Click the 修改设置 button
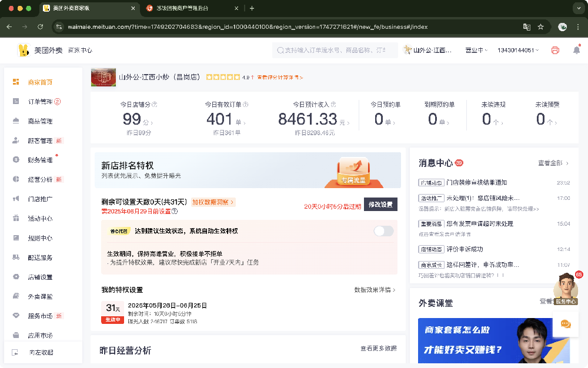Viewport: 588px width, 368px height. 380,205
